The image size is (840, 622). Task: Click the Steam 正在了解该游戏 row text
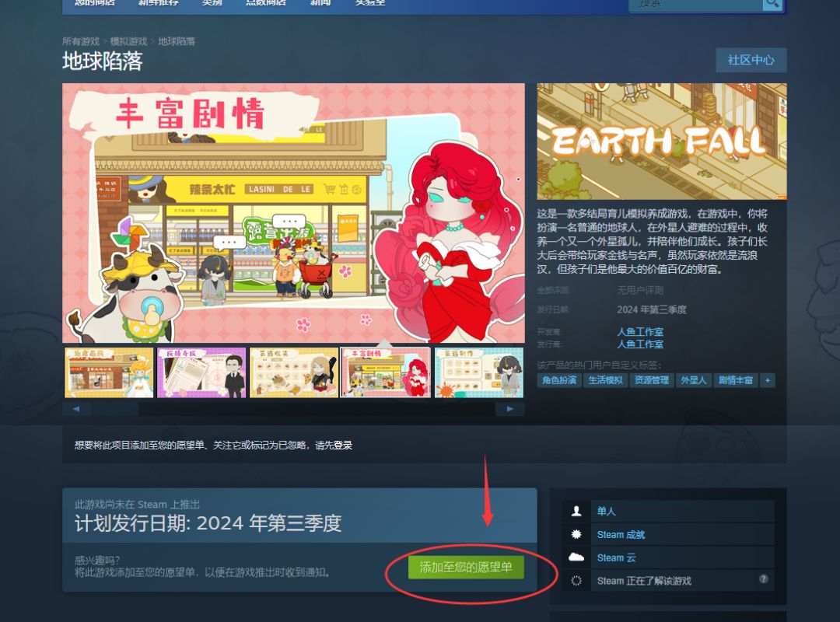pos(645,581)
